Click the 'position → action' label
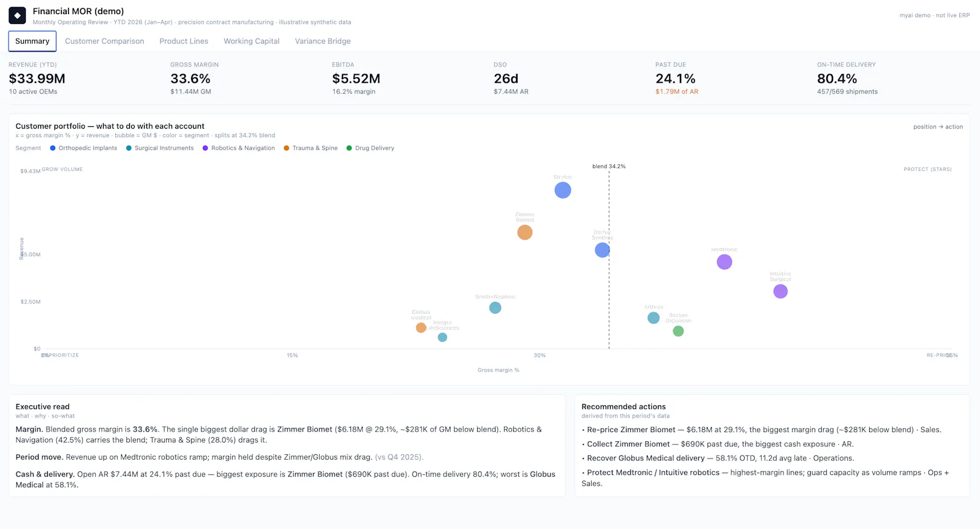The height and width of the screenshot is (529, 980). [938, 127]
